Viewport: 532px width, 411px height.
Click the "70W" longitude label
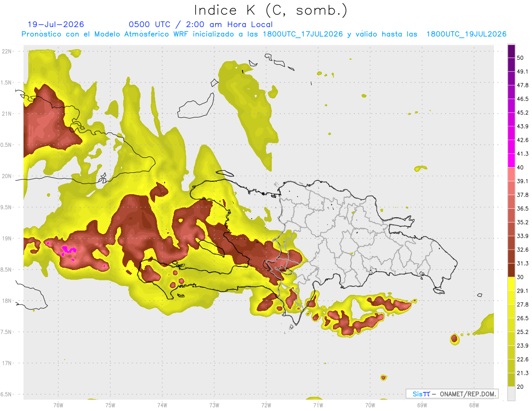(x=370, y=405)
